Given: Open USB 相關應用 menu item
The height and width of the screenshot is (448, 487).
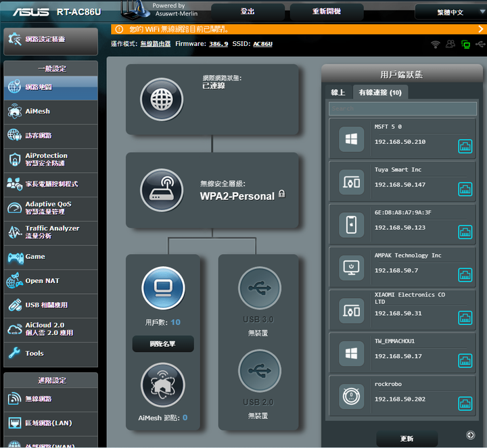Looking at the screenshot, I should [51, 305].
